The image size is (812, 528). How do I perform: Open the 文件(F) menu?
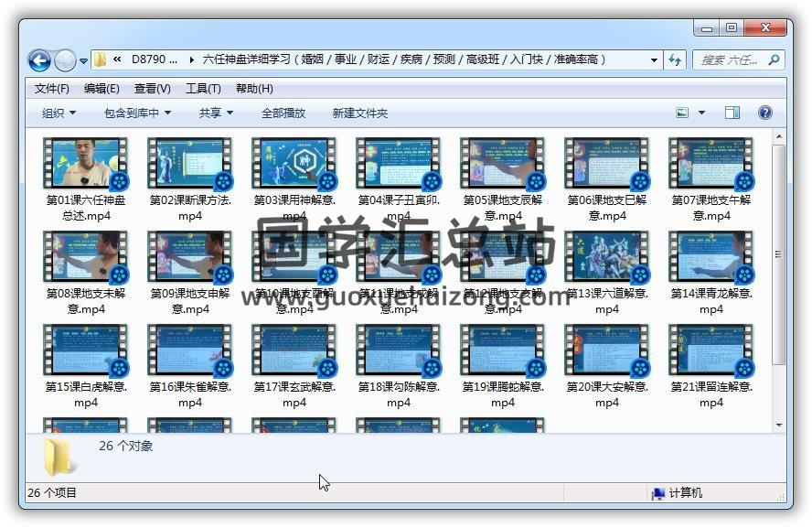pos(52,89)
